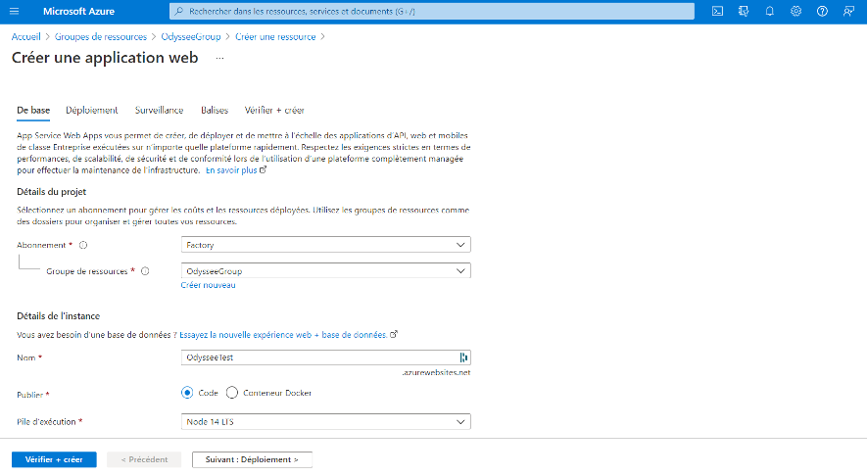Go to Créer une ressource breadcrumb
Viewport: 868px width, 476px height.
click(275, 37)
